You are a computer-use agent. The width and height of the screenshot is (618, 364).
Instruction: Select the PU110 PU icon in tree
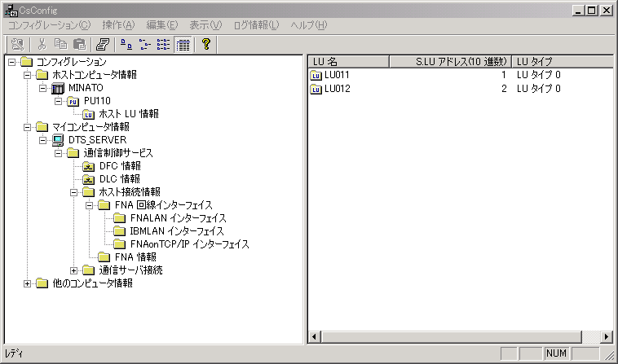coord(73,102)
